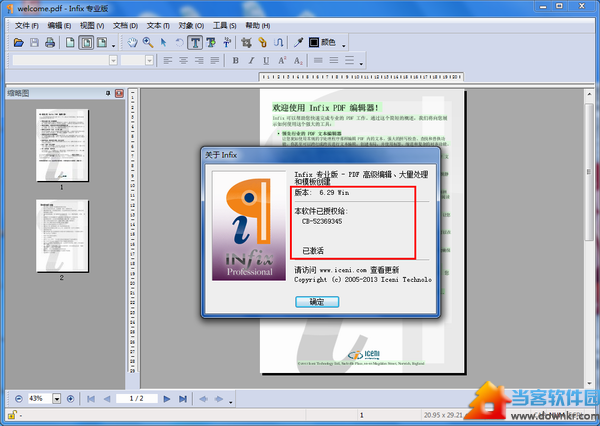This screenshot has width=600, height=426.
Task: Open the 工具 (S) menu
Action: (x=224, y=26)
